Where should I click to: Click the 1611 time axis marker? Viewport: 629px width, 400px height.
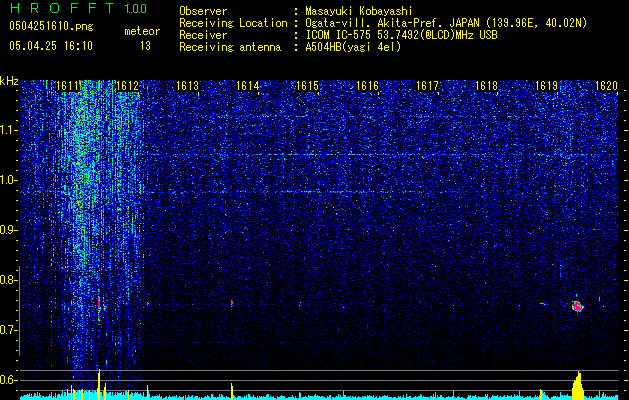pyautogui.click(x=67, y=86)
